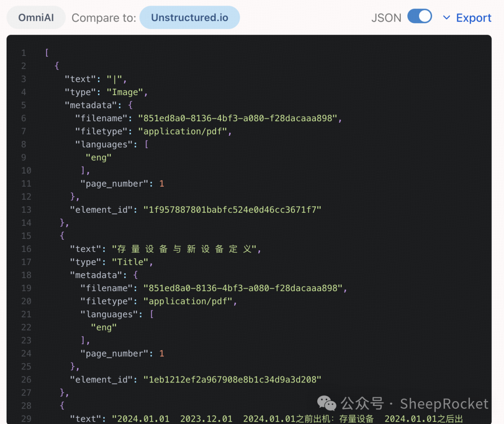
Task: Click the "eng" value on line 22
Action: click(x=104, y=327)
